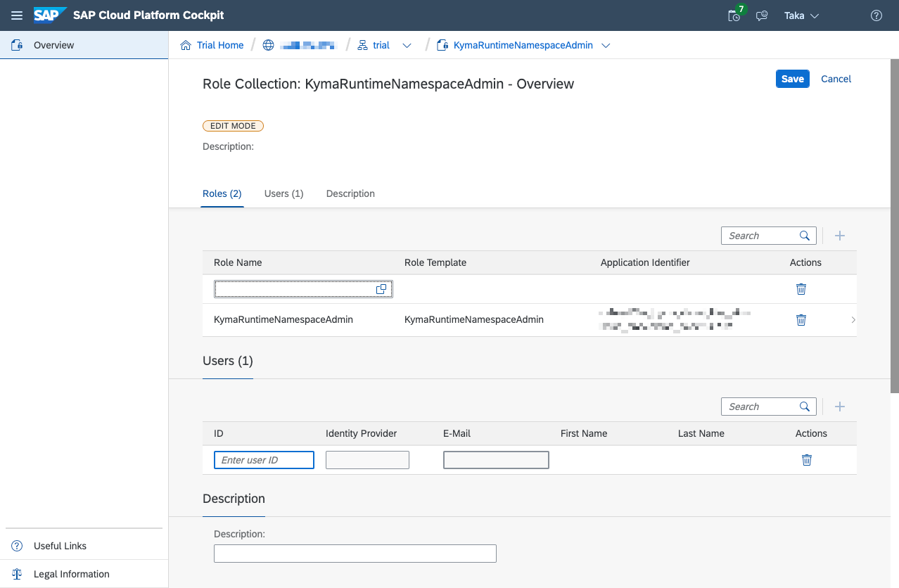
Task: Click the Legal Information scales icon
Action: click(18, 574)
